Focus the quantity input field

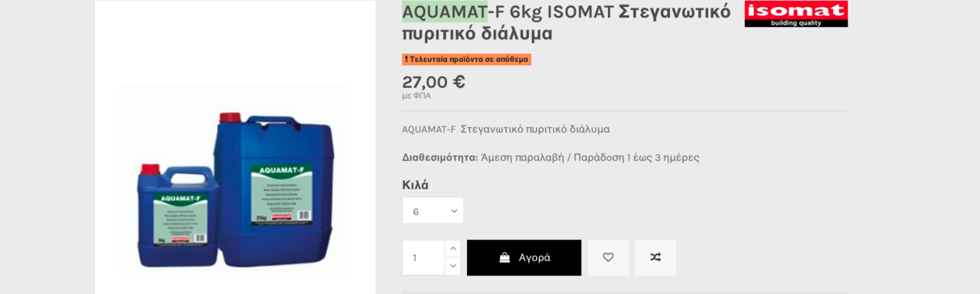(x=424, y=257)
